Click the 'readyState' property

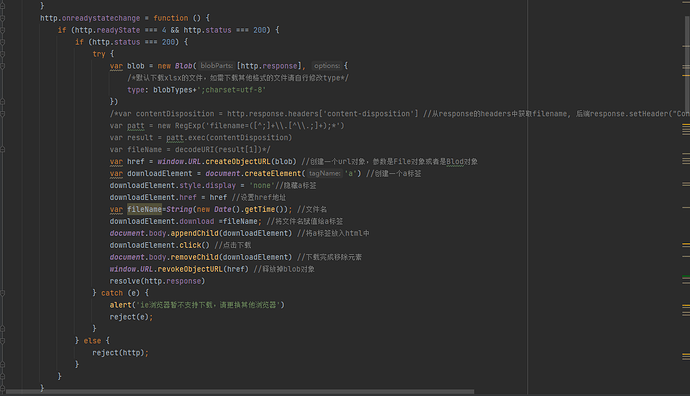[118, 30]
